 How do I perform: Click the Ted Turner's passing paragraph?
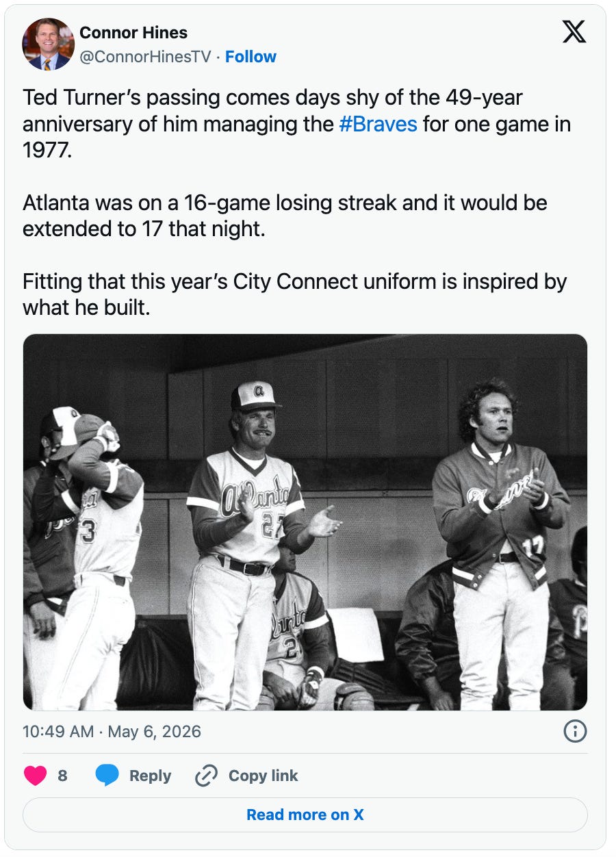[297, 125]
